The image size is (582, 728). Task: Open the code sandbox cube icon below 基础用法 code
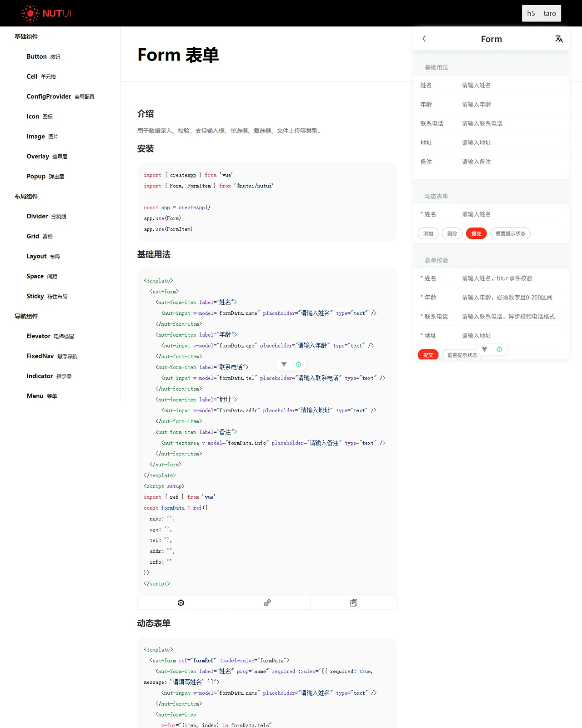tap(181, 603)
